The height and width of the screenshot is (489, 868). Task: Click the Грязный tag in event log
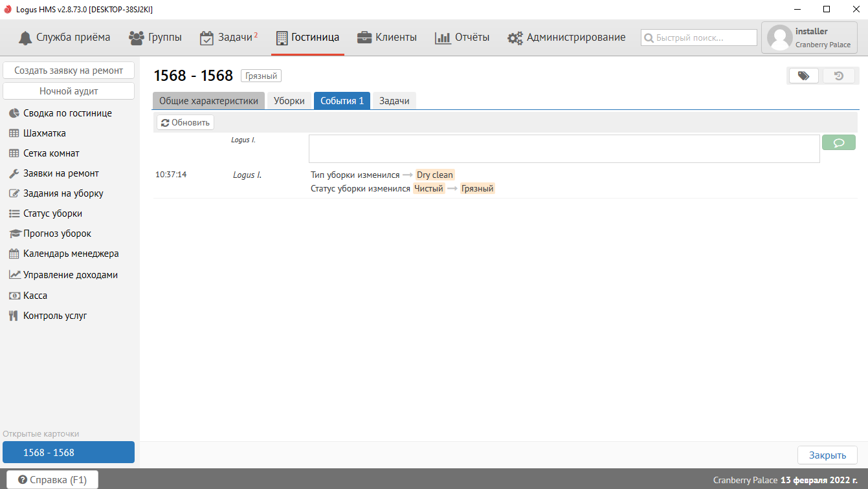pyautogui.click(x=478, y=189)
